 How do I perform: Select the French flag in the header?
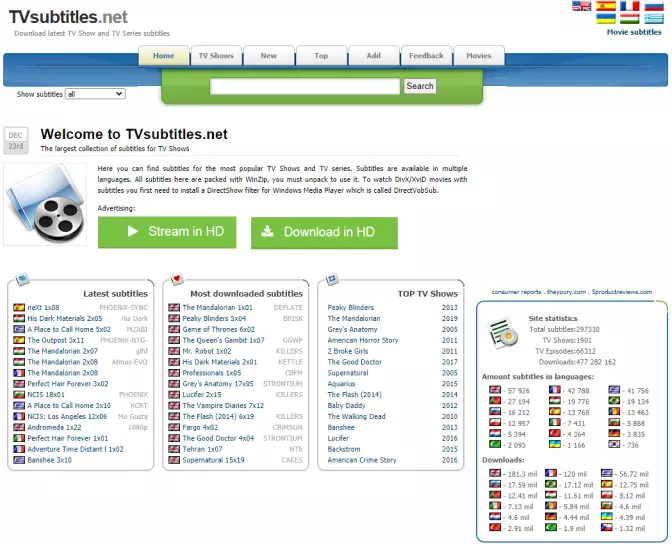pyautogui.click(x=630, y=6)
